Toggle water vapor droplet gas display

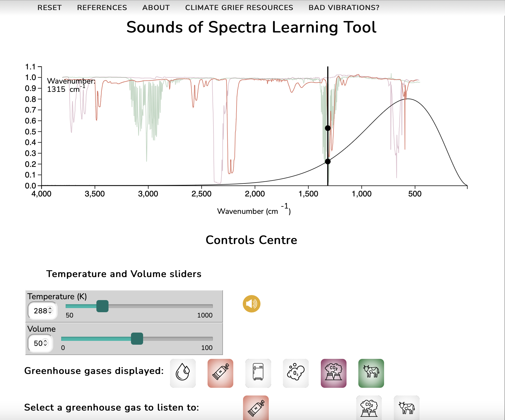[x=183, y=373]
